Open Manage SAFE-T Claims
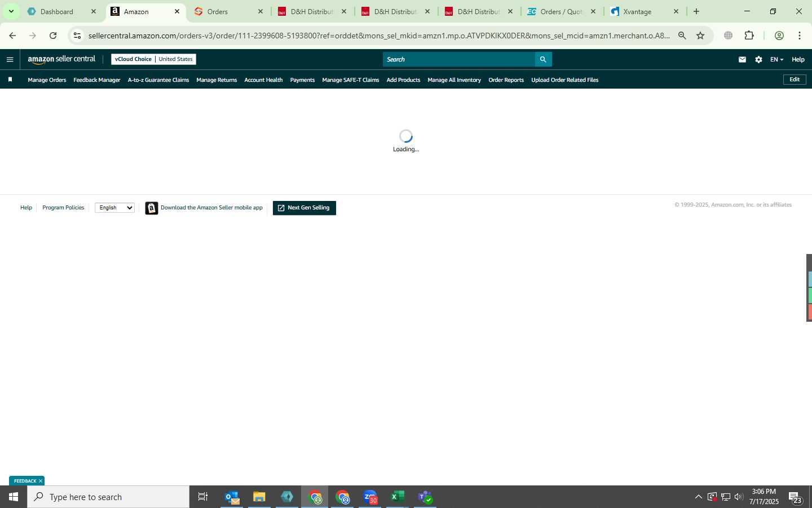Screen dimensions: 812x508 point(351,80)
